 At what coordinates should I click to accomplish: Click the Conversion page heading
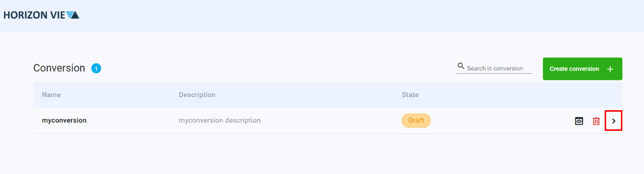59,68
